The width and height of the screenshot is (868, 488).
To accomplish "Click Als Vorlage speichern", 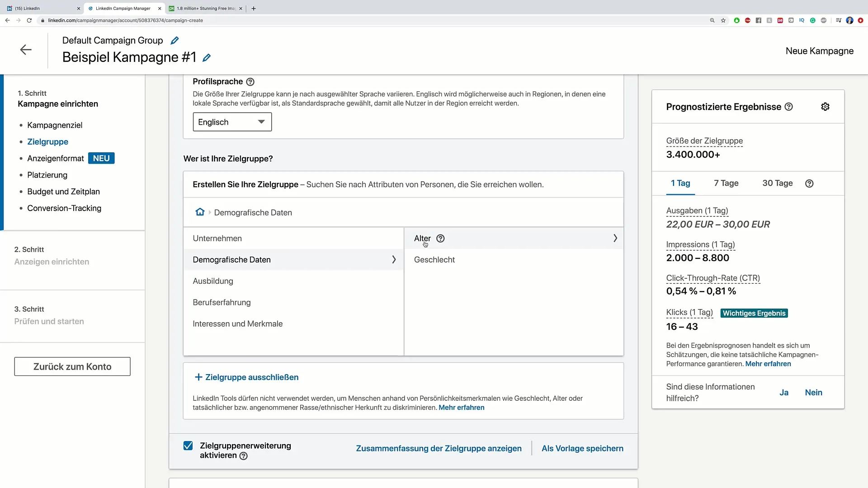I will coord(582,448).
